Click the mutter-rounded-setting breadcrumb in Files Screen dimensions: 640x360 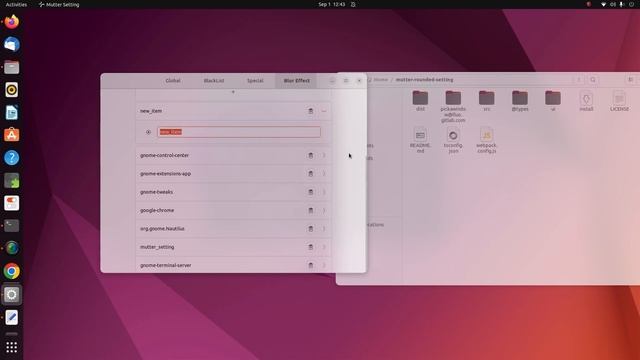[424, 80]
